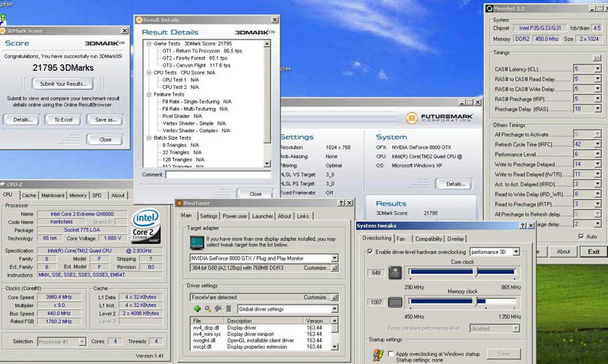Viewport: 608px width, 364px height.
Task: Open the Refresh Cycle Time (tRFC) dropdown
Action: 597,144
